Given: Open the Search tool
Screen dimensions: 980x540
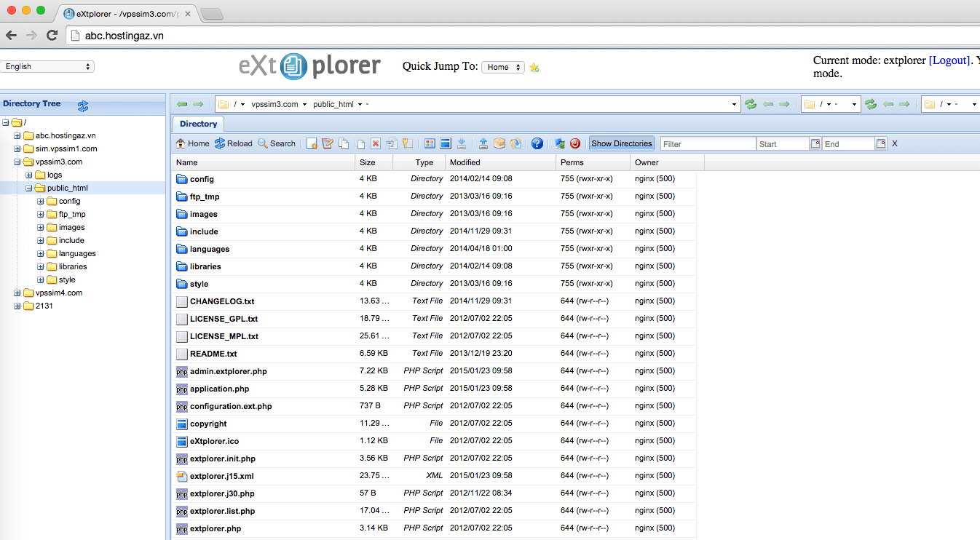Looking at the screenshot, I should 276,143.
